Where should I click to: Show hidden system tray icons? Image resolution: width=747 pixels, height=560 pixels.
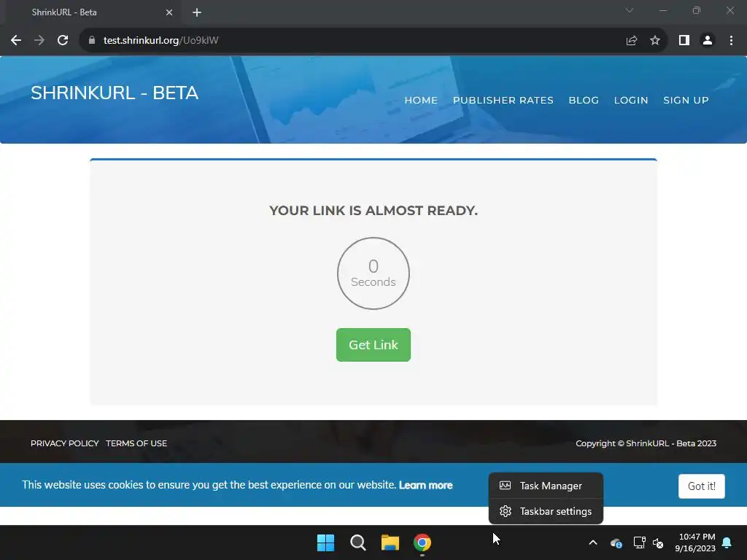coord(593,542)
